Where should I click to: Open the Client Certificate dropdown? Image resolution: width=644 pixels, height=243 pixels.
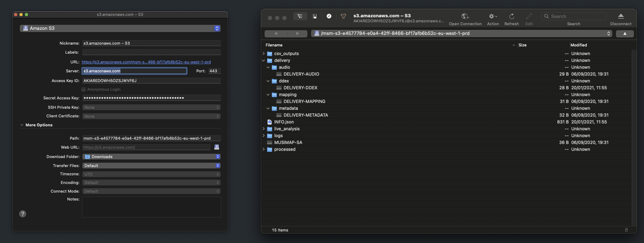152,116
